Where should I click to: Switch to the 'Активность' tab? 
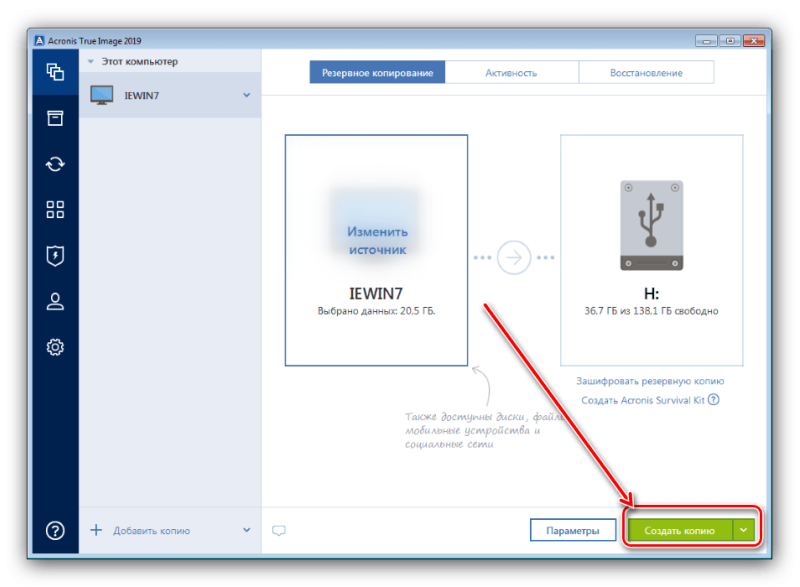click(x=511, y=72)
